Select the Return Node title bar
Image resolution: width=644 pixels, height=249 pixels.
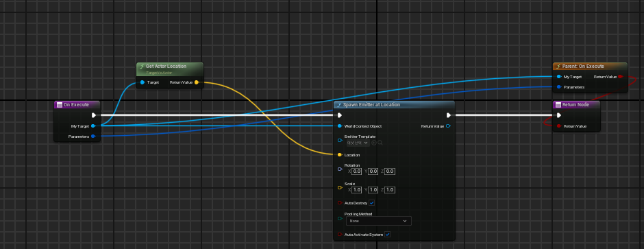click(x=576, y=105)
